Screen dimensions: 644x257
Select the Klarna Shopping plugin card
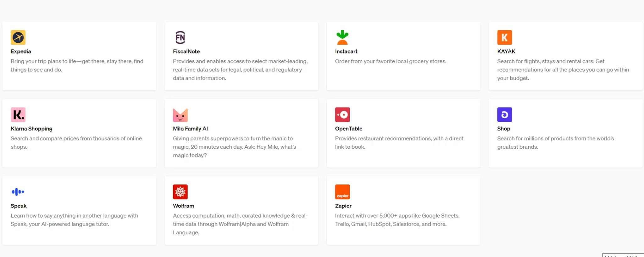[x=79, y=133]
